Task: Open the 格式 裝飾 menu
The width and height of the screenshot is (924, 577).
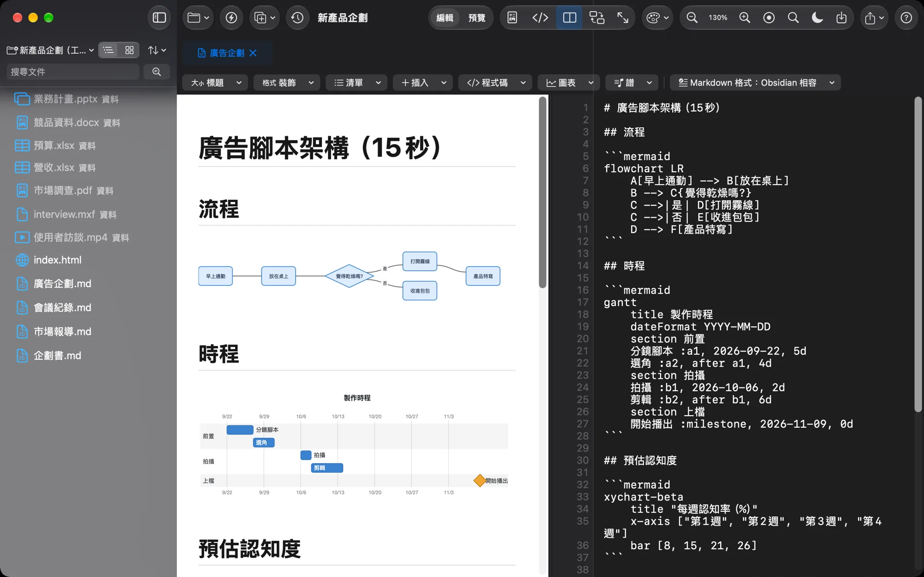Action: pyautogui.click(x=286, y=83)
